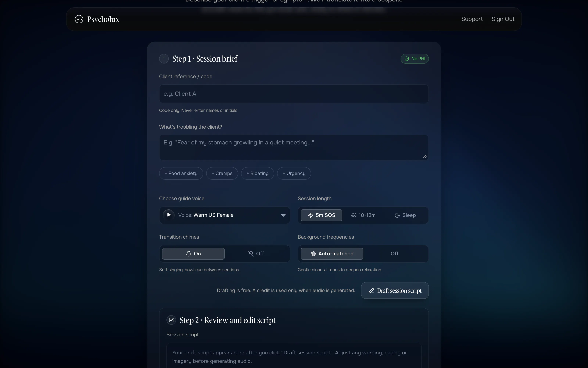Click the Psycholux logo icon
Viewport: 588px width, 368px height.
(x=79, y=19)
